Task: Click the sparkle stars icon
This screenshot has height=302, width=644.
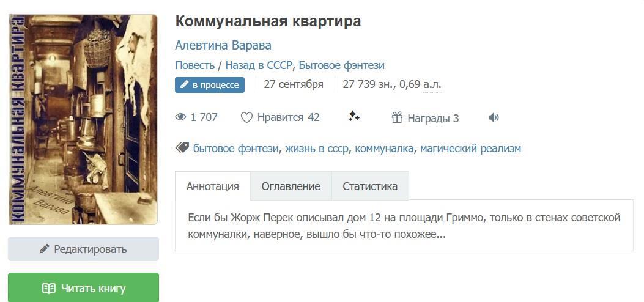Action: click(x=354, y=116)
